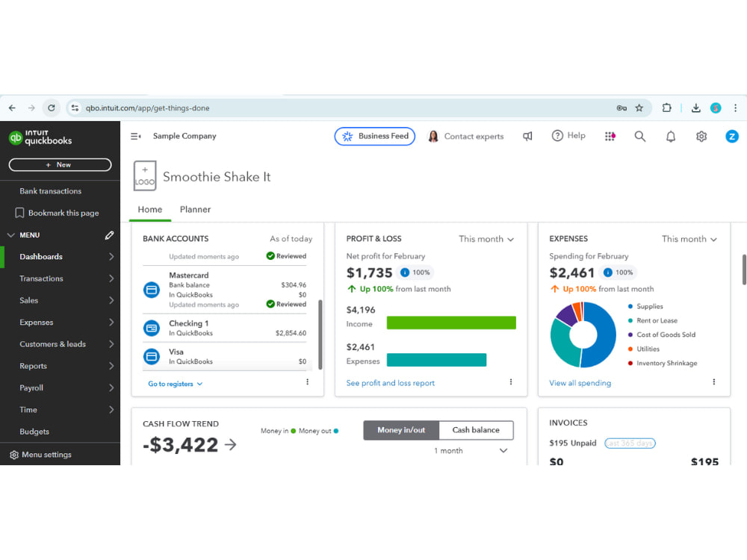747x560 pixels.
Task: Expand the Dashboards submenu chevron
Action: 111,257
